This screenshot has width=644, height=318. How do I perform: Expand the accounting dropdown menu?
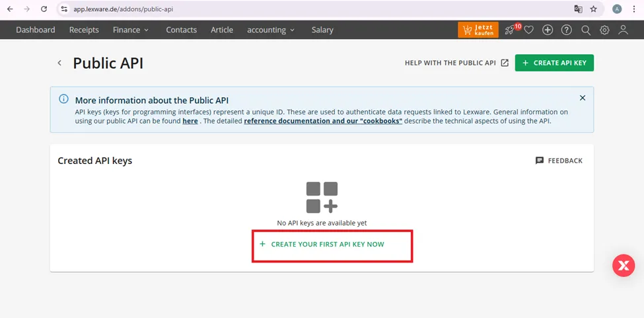coord(271,30)
